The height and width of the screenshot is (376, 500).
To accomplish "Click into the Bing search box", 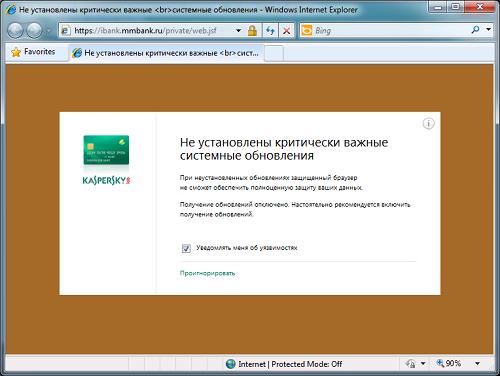I will pos(390,31).
